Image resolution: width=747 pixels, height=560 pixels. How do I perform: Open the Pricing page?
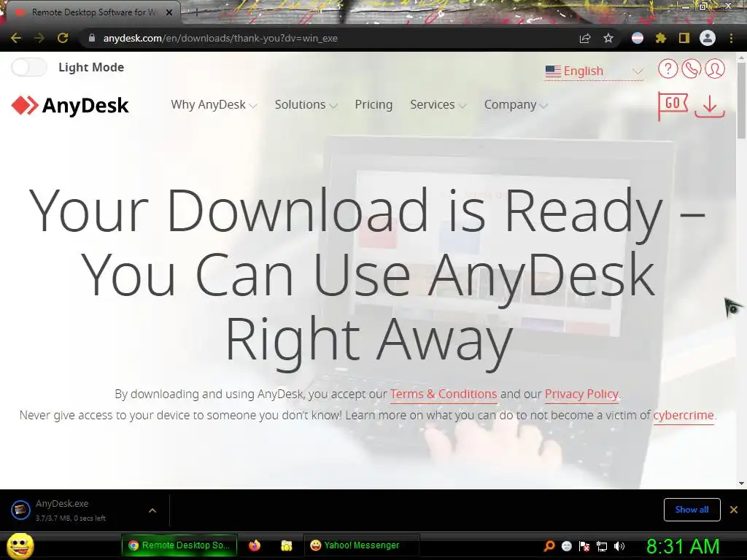tap(373, 104)
